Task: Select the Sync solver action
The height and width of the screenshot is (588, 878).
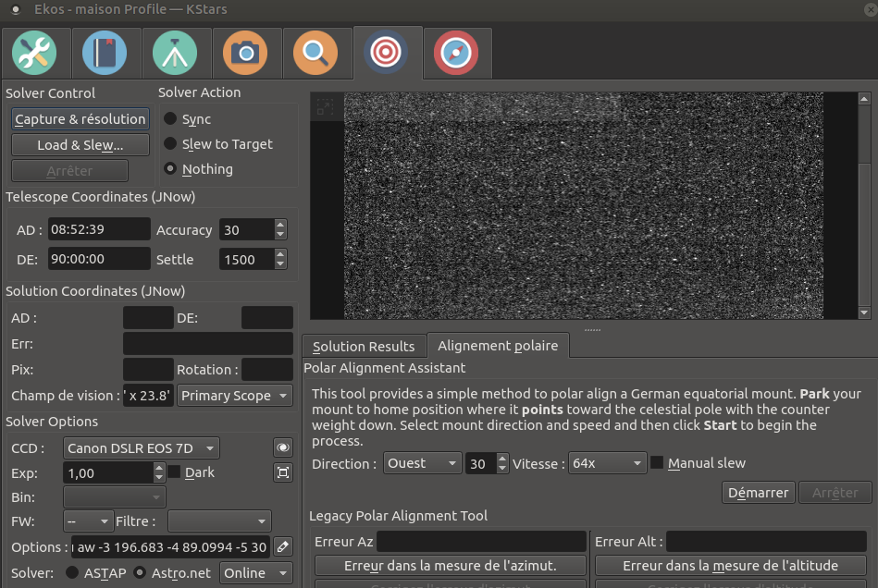Action: (188, 119)
